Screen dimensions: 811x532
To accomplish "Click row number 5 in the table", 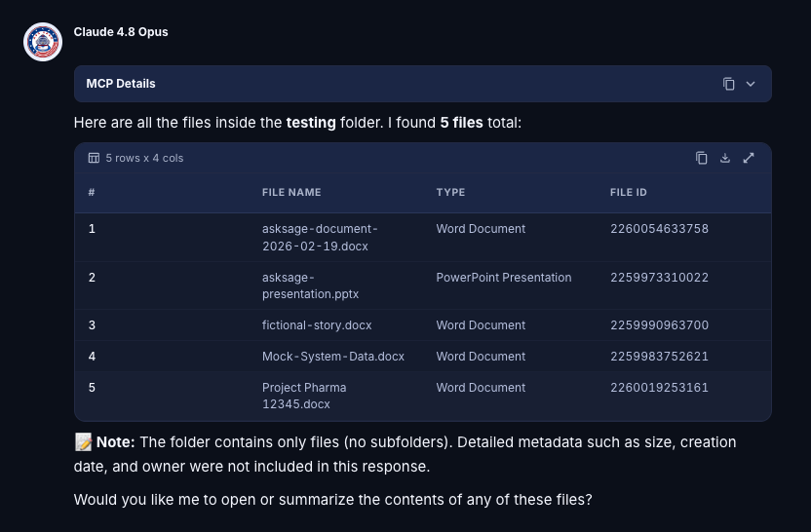I will pyautogui.click(x=92, y=387).
